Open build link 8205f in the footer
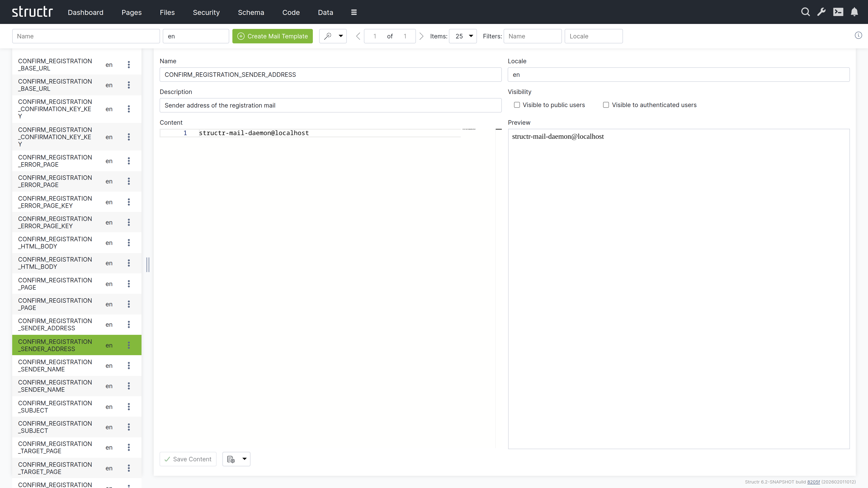This screenshot has width=868, height=488. (x=814, y=482)
